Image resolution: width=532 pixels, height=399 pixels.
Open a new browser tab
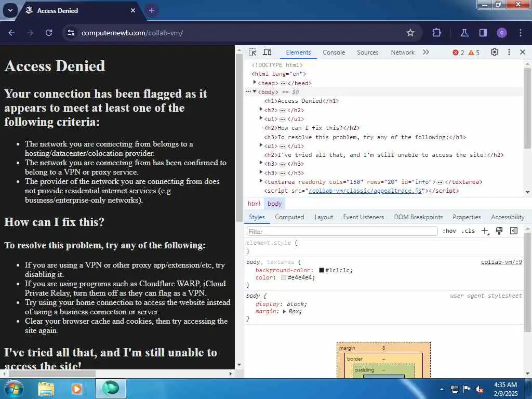[152, 10]
